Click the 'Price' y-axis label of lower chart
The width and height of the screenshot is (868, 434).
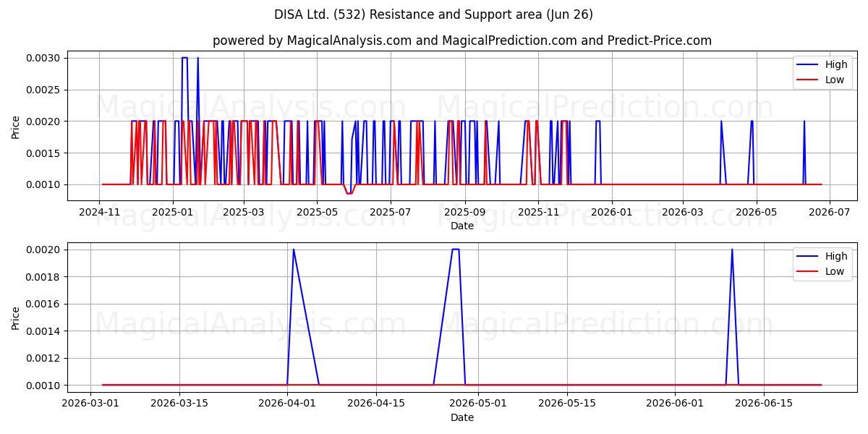[16, 319]
